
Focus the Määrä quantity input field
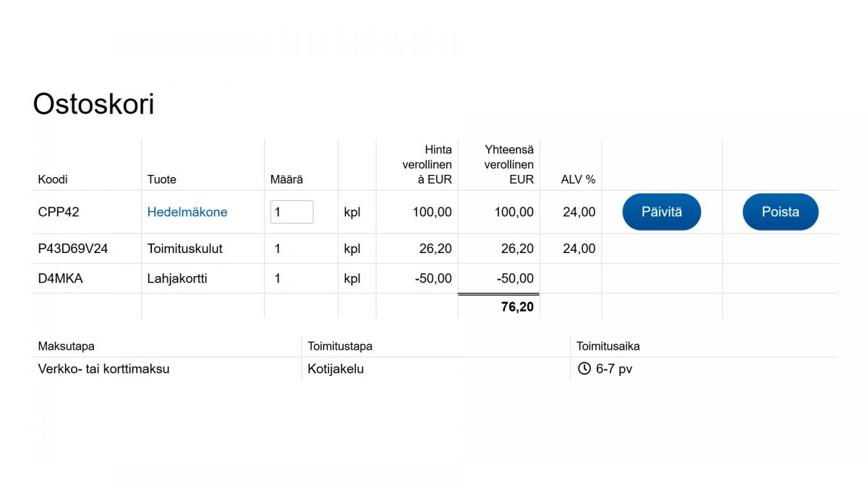coord(292,212)
